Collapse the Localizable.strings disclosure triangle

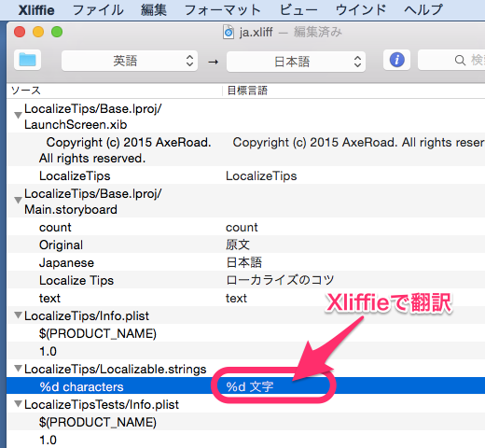(x=18, y=369)
